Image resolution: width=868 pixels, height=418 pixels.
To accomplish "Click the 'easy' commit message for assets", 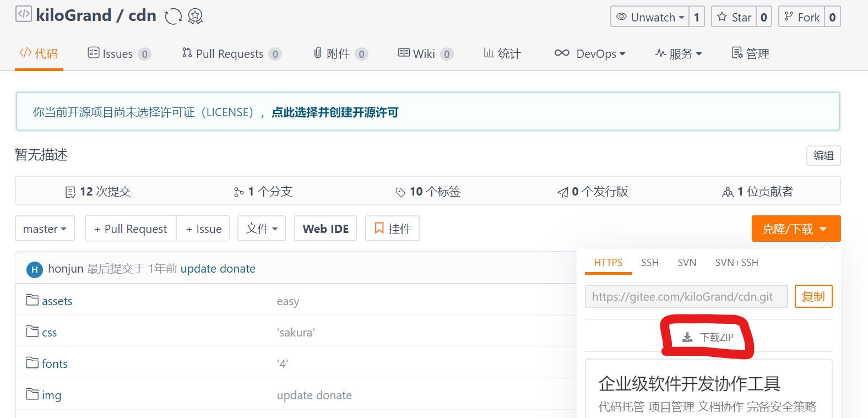I will [x=288, y=301].
